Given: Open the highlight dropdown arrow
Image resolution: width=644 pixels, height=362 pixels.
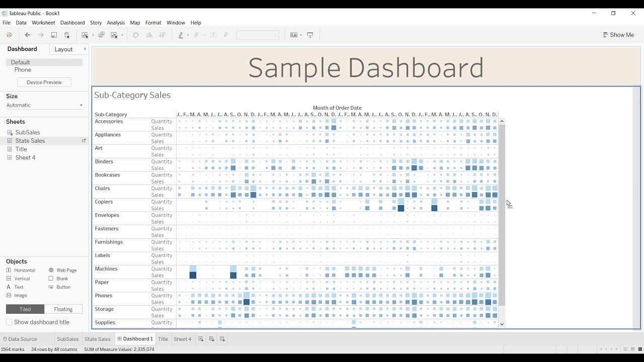Looking at the screenshot, I should tap(188, 35).
